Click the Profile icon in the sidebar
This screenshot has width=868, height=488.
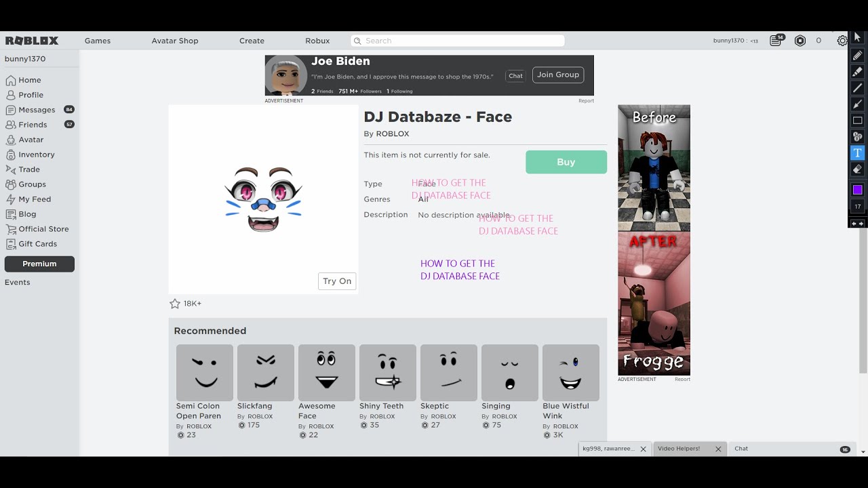10,95
